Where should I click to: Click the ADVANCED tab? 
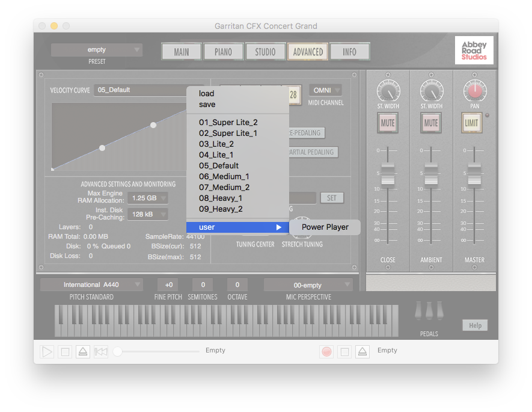coord(308,52)
